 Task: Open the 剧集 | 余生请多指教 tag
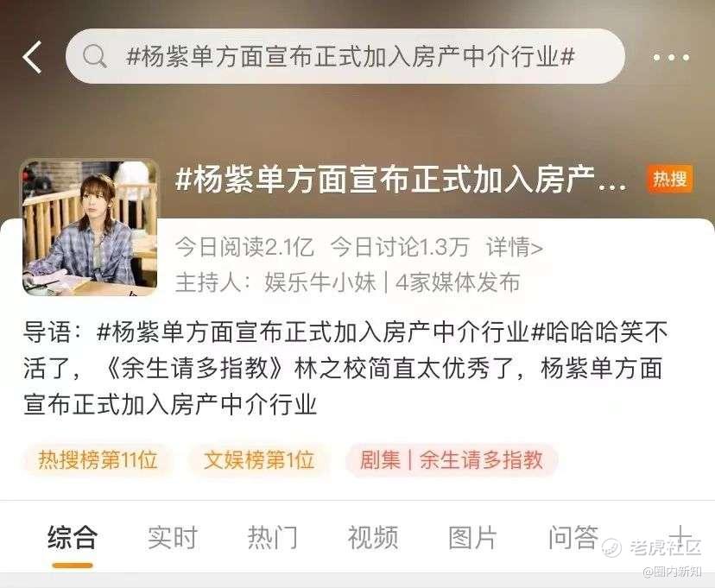pyautogui.click(x=452, y=459)
